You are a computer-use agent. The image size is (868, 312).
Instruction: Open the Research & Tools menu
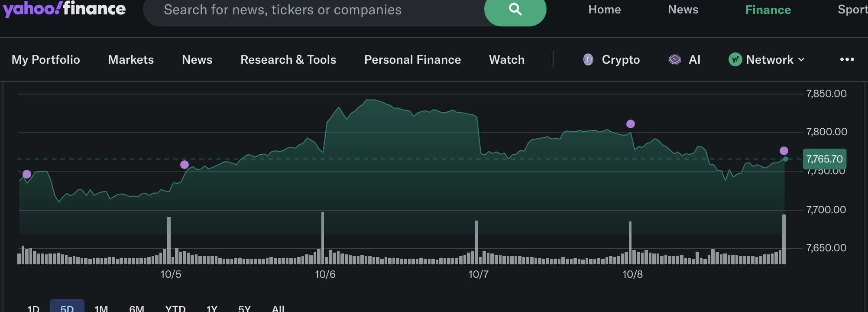point(288,60)
